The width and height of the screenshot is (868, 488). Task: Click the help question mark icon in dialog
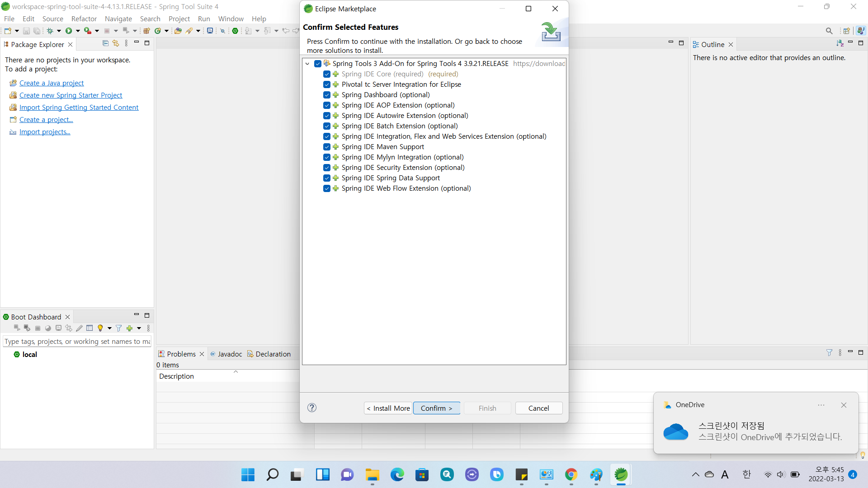pos(312,408)
